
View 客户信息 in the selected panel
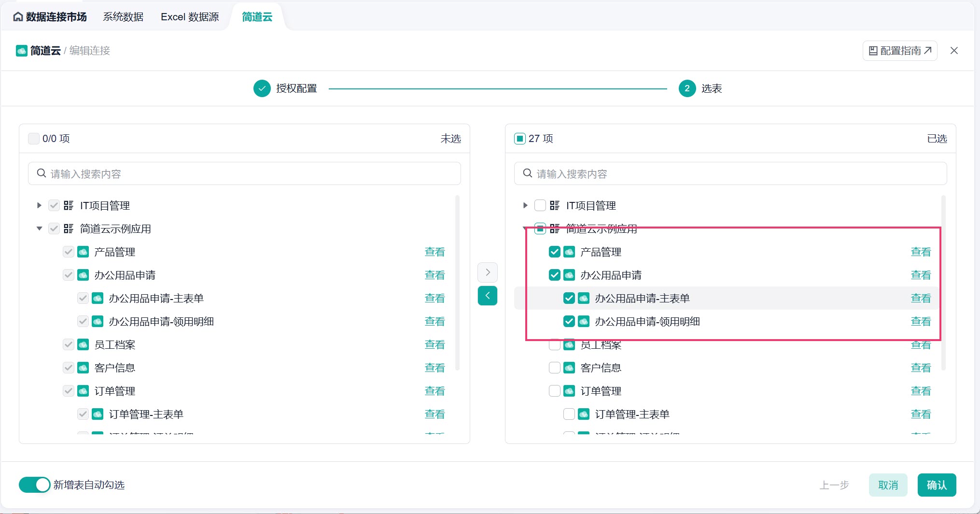click(921, 368)
